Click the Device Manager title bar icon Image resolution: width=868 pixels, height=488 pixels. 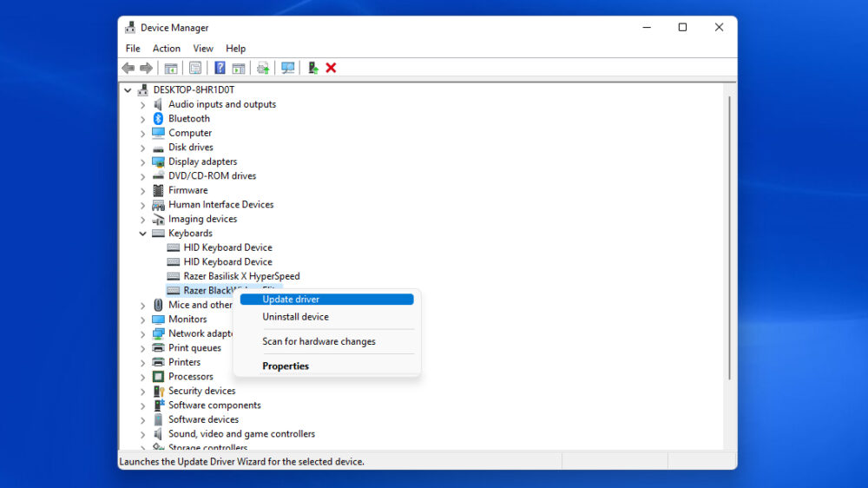[x=130, y=28]
